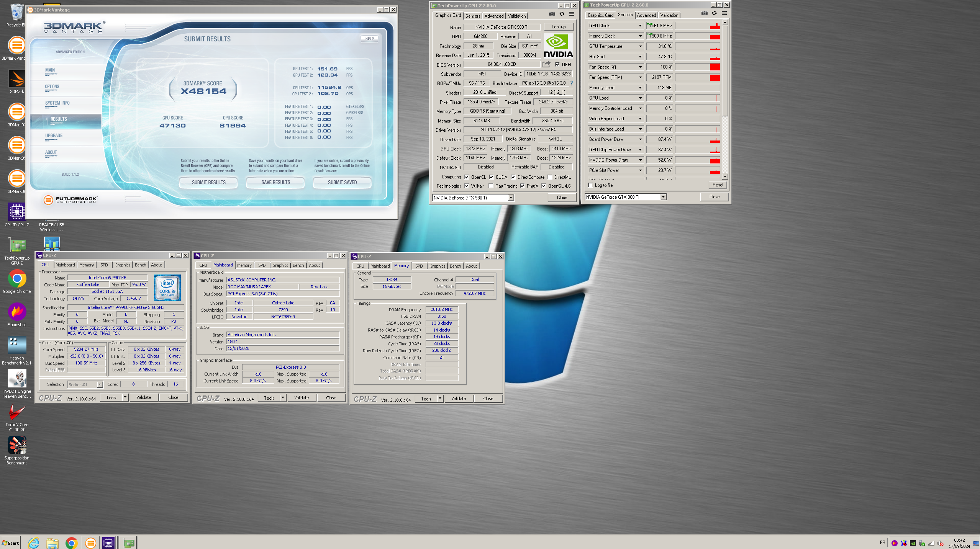Open the Bench tab in CPU-Z Mainboard window
980x549 pixels.
click(298, 265)
